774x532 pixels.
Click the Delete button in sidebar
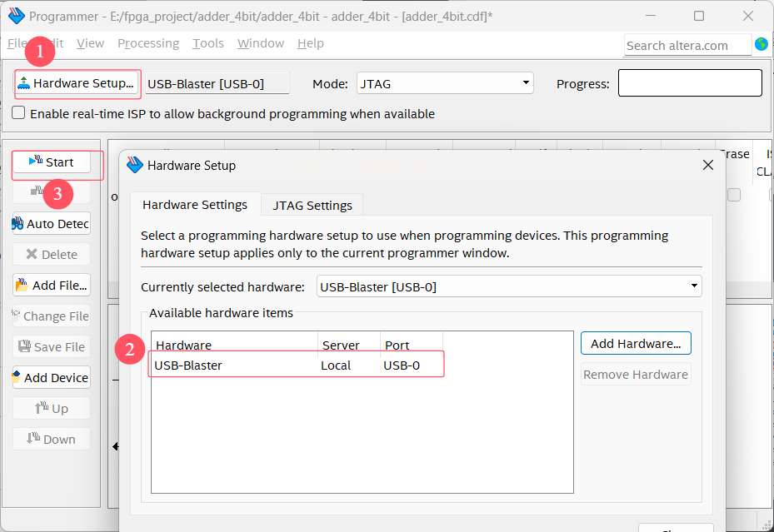click(x=52, y=255)
